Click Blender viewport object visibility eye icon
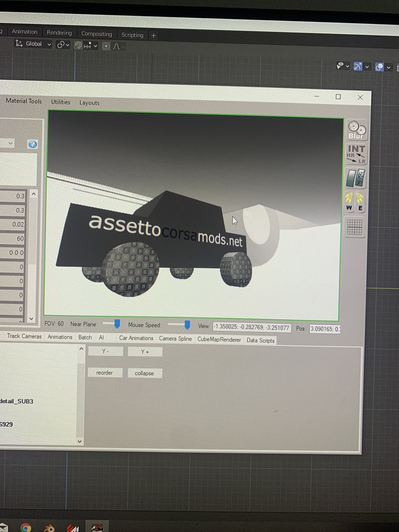This screenshot has width=399, height=532. click(340, 65)
